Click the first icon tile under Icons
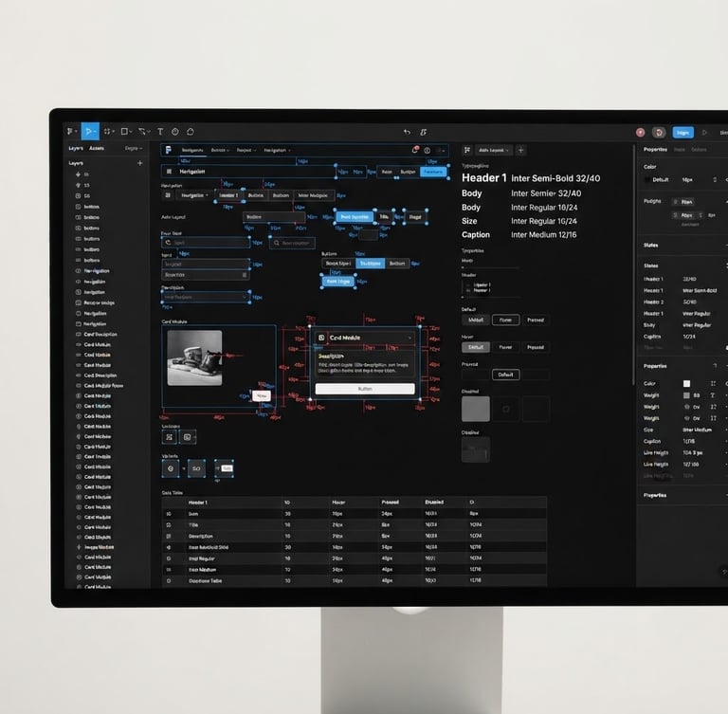Viewport: 728px width, 714px height. click(x=170, y=437)
